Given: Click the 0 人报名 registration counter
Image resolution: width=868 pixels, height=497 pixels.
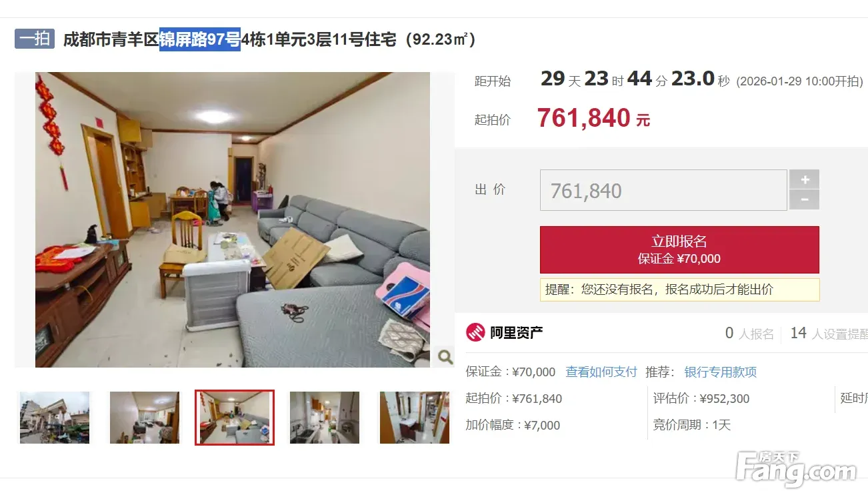Looking at the screenshot, I should [x=750, y=333].
